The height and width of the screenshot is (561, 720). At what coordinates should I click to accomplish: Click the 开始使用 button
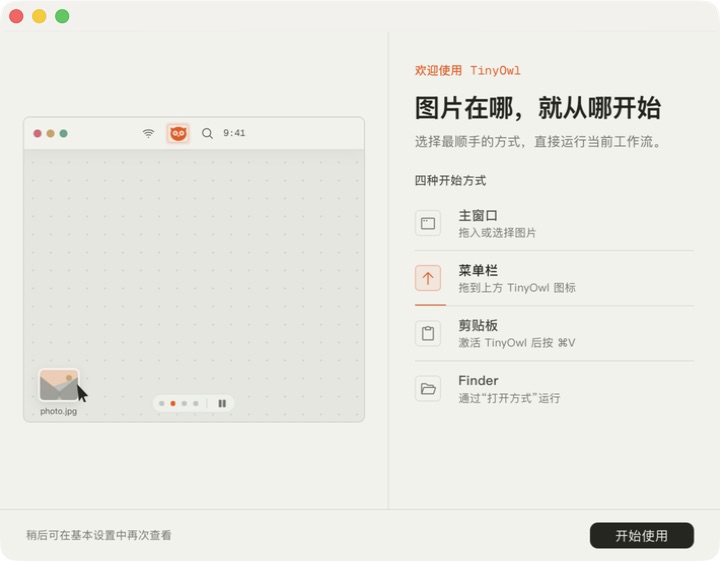coord(641,535)
